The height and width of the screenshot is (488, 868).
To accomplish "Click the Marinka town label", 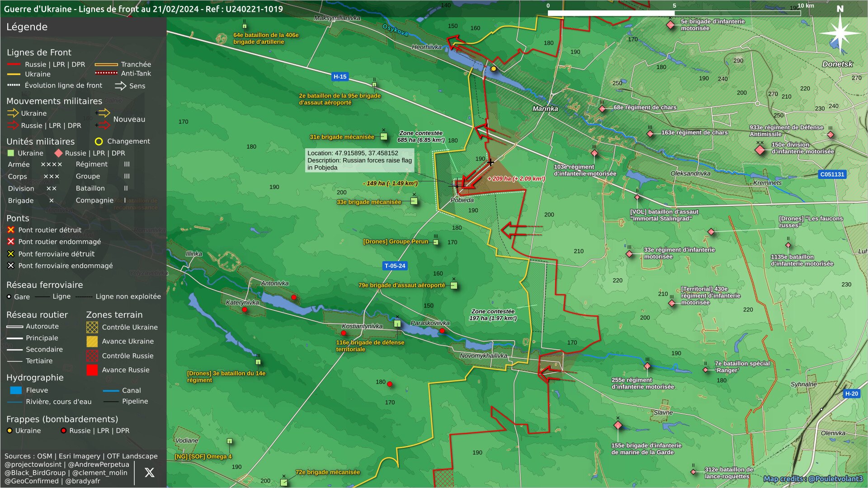I will coord(545,109).
